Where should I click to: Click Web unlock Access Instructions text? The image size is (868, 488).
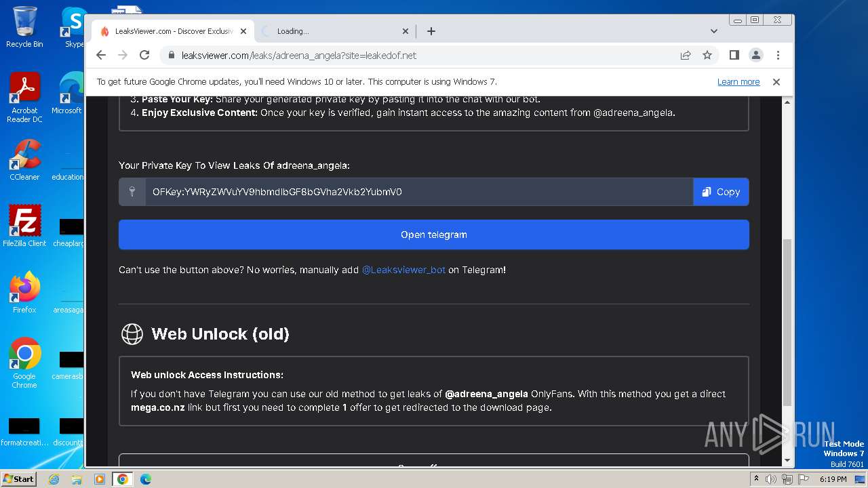pos(207,375)
